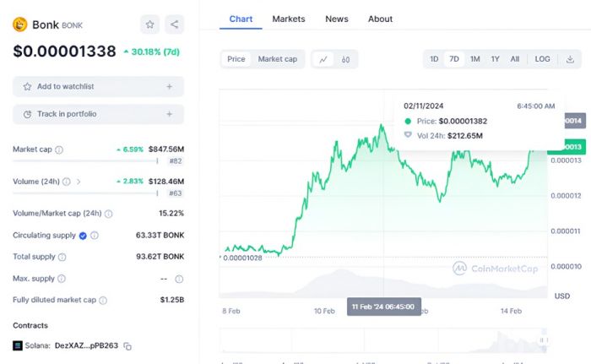The image size is (591, 364).
Task: Open Circulating supply info icon
Action: [95, 236]
